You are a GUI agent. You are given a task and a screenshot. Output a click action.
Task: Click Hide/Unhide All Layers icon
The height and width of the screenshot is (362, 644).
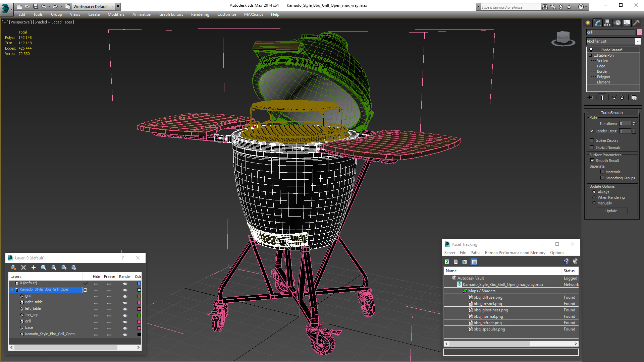[x=64, y=267]
